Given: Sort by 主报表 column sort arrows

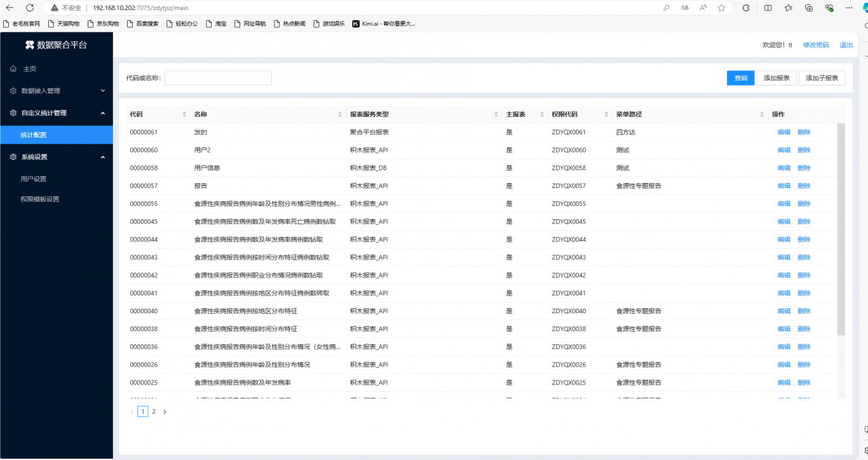Looking at the screenshot, I should [542, 114].
